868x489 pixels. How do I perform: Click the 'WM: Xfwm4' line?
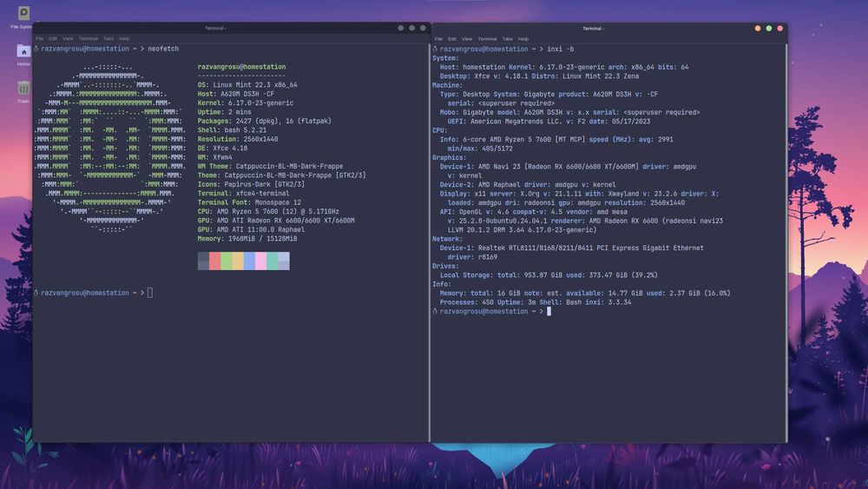(214, 157)
